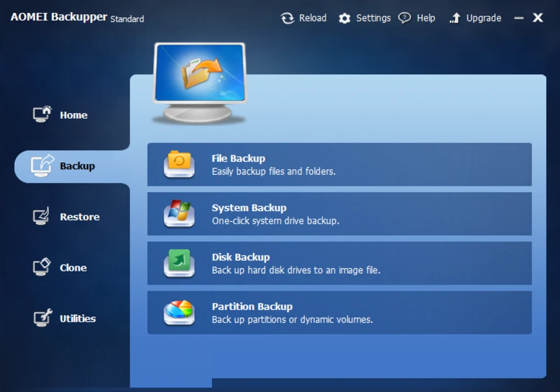
Task: Open the Home section label
Action: [x=74, y=115]
